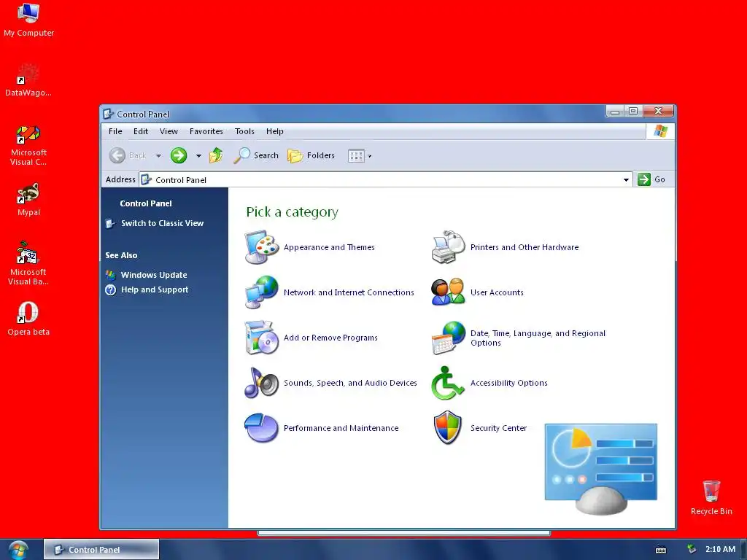The image size is (747, 560).
Task: Click the Start orb button
Action: pyautogui.click(x=18, y=551)
